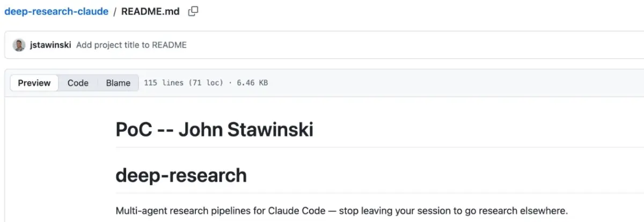
Task: Open the jstawinski username profile link
Action: pyautogui.click(x=50, y=45)
